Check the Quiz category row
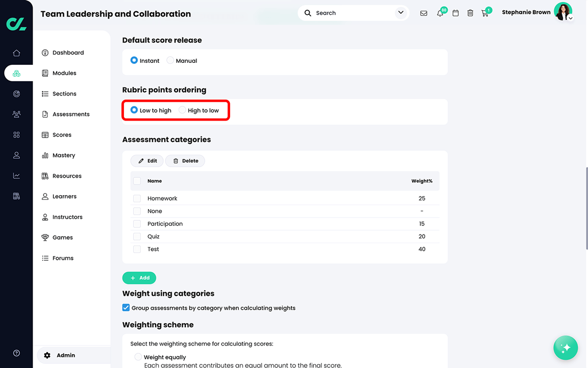588x368 pixels. [x=137, y=237]
